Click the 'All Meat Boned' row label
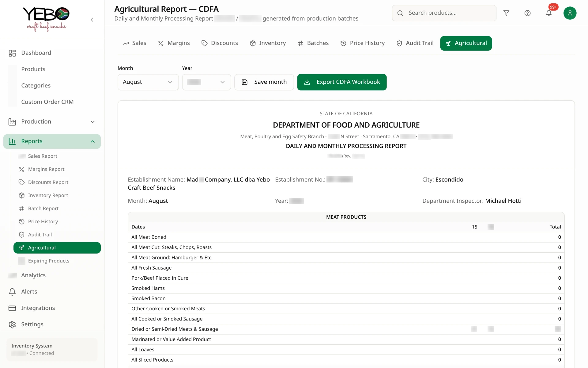The width and height of the screenshot is (588, 368). point(149,237)
